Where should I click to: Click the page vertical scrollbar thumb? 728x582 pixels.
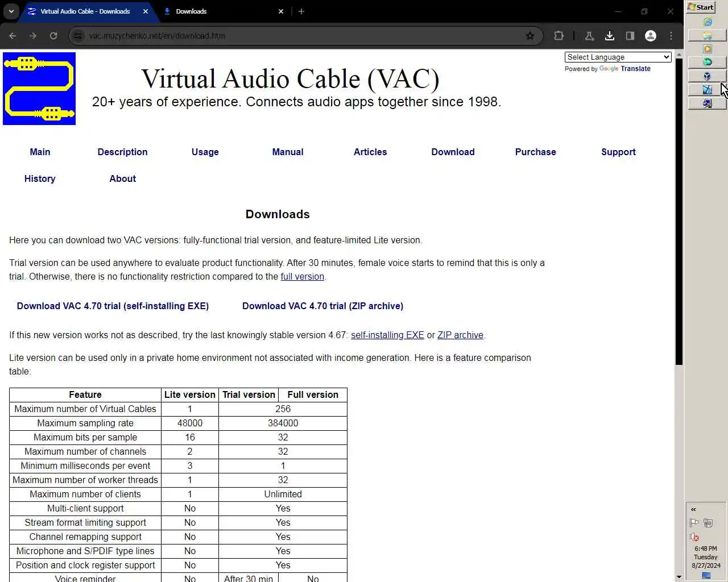click(679, 211)
